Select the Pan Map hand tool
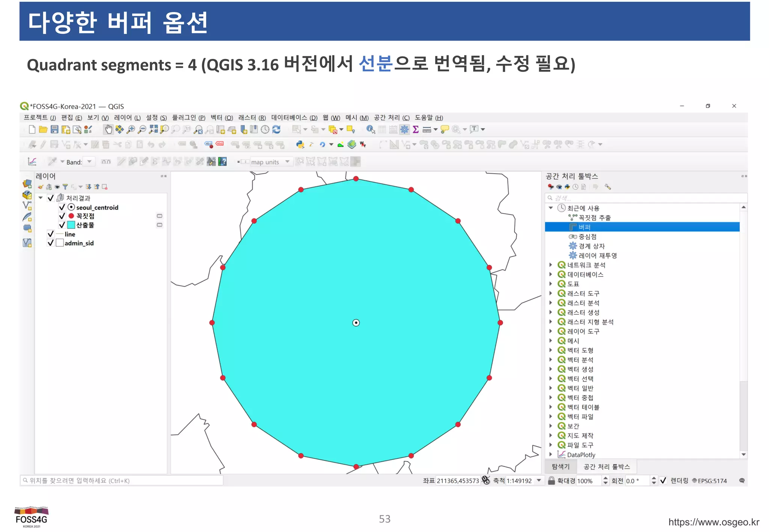This screenshot has height=532, width=769. 108,129
